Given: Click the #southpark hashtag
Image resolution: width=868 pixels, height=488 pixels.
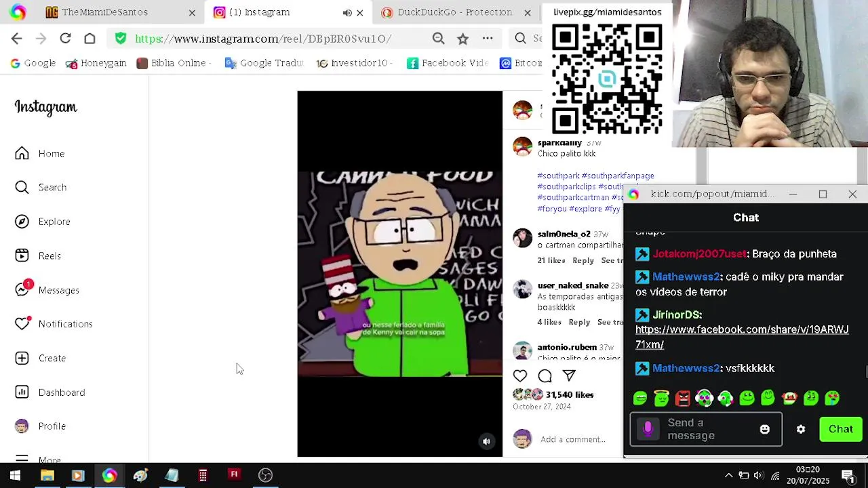Looking at the screenshot, I should coord(558,176).
